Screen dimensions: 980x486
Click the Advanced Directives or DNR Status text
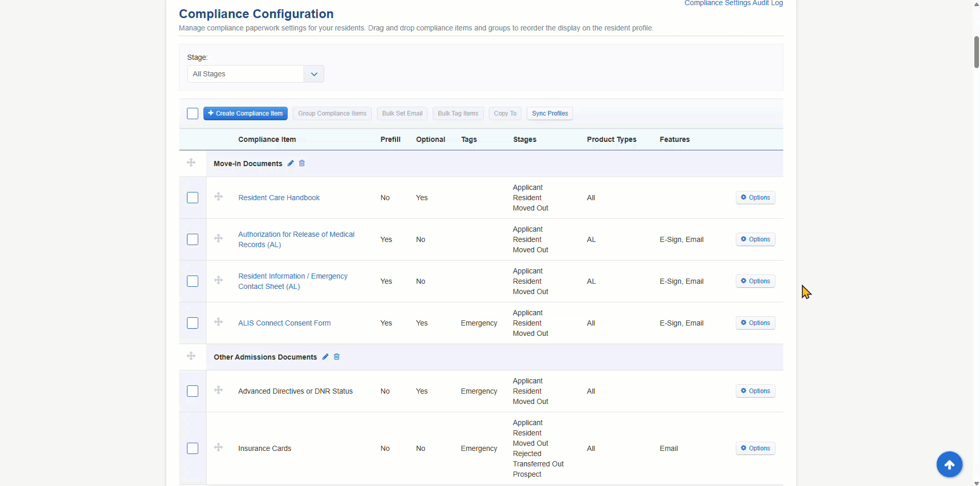click(x=295, y=391)
